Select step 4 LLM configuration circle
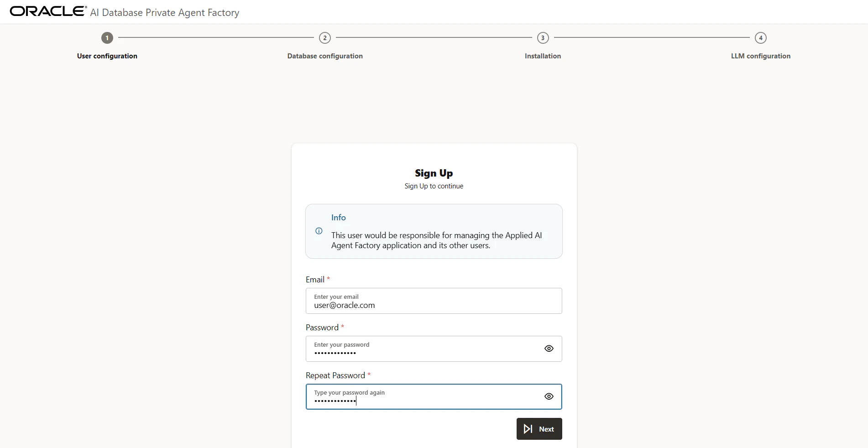Viewport: 868px width, 448px height. coord(761,38)
